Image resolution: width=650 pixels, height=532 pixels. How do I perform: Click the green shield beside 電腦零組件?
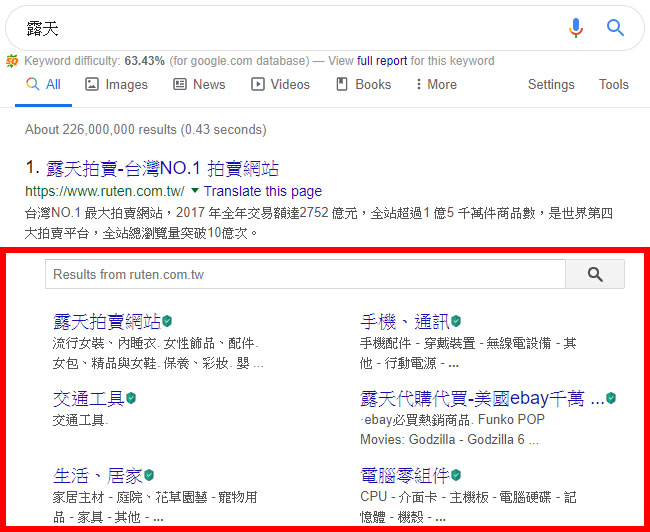pos(456,475)
